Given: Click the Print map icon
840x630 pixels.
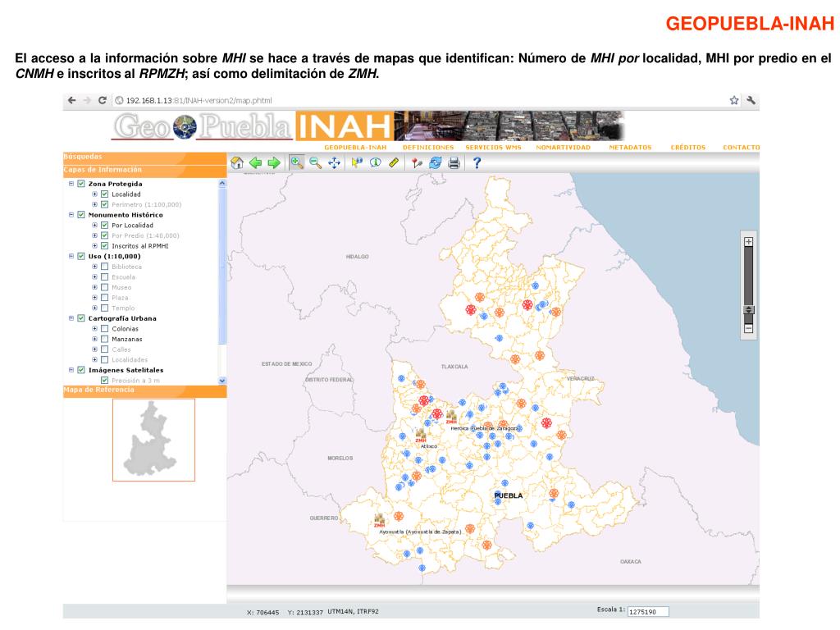Looking at the screenshot, I should [x=454, y=163].
